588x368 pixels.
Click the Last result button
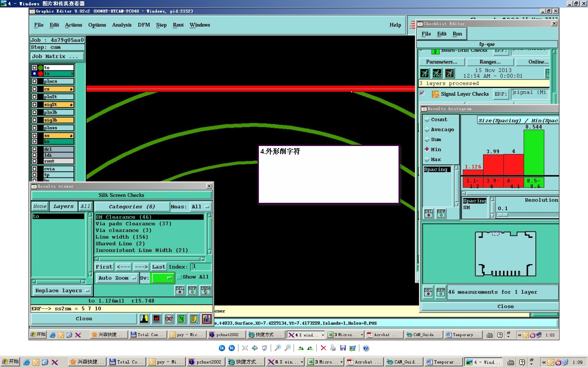(158, 267)
